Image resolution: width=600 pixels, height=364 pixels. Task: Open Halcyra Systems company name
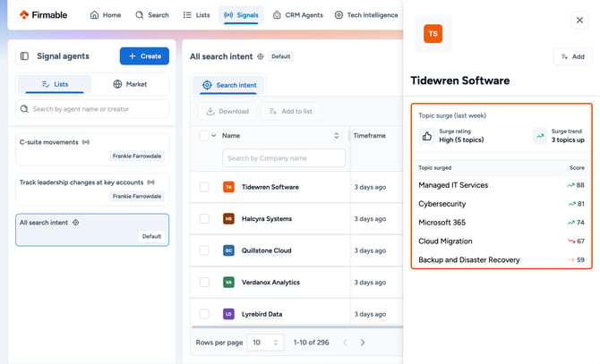(x=267, y=218)
